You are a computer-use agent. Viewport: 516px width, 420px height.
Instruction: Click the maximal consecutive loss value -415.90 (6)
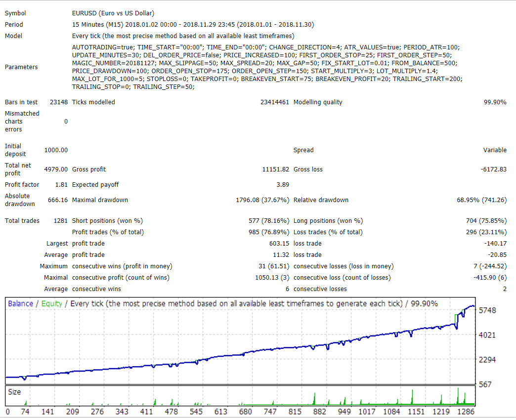(490, 278)
